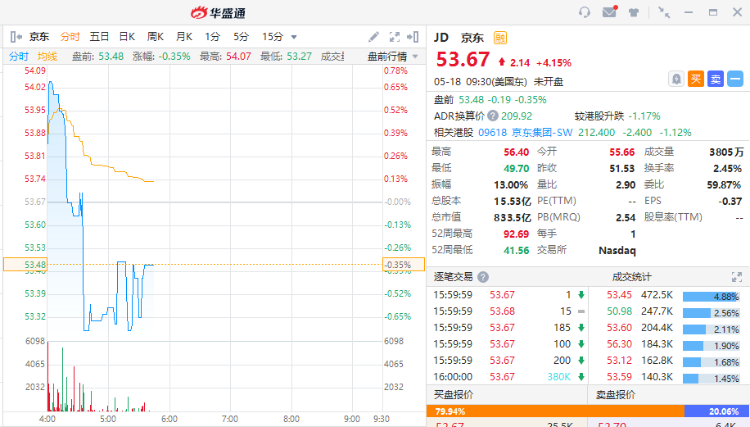Toggle the 分时 line legend
Viewport: 750px width, 427px height.
pos(19,56)
